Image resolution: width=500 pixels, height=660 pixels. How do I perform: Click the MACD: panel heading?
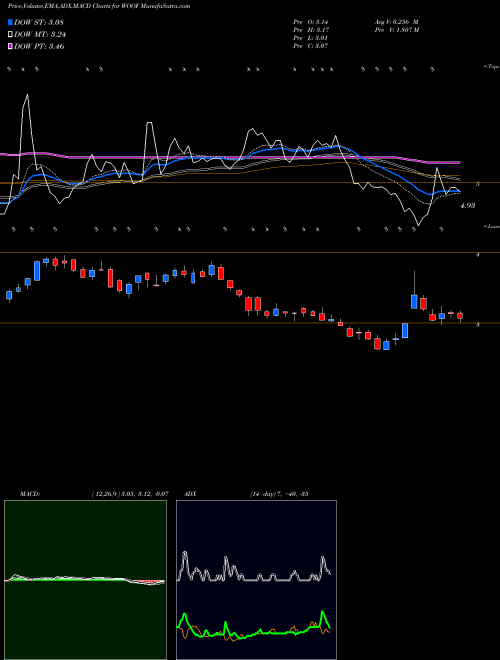point(30,494)
